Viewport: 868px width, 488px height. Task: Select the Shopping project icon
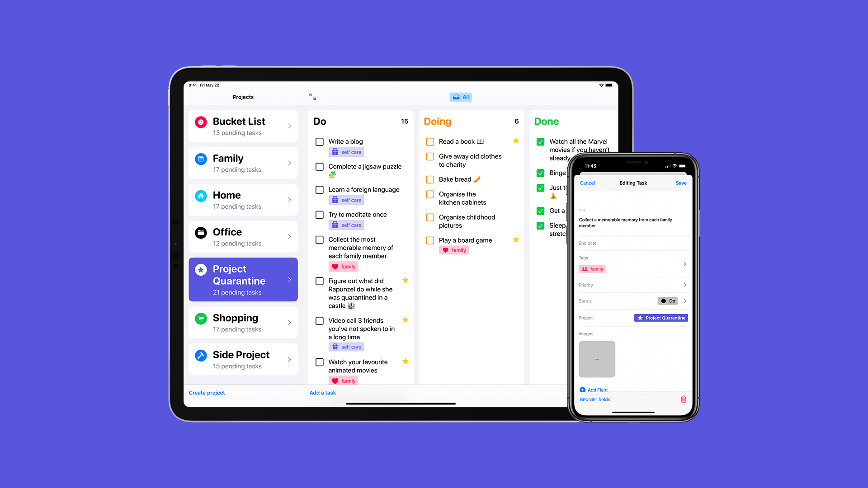201,317
